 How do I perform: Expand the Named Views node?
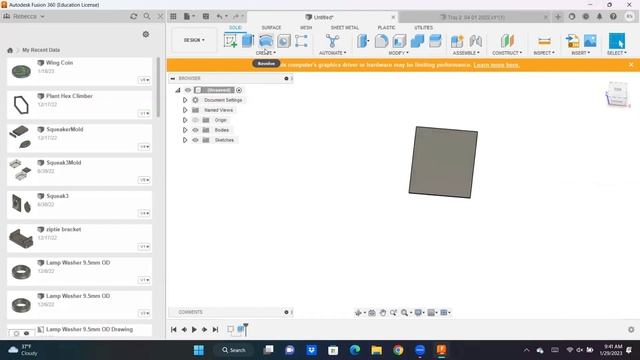pos(185,110)
